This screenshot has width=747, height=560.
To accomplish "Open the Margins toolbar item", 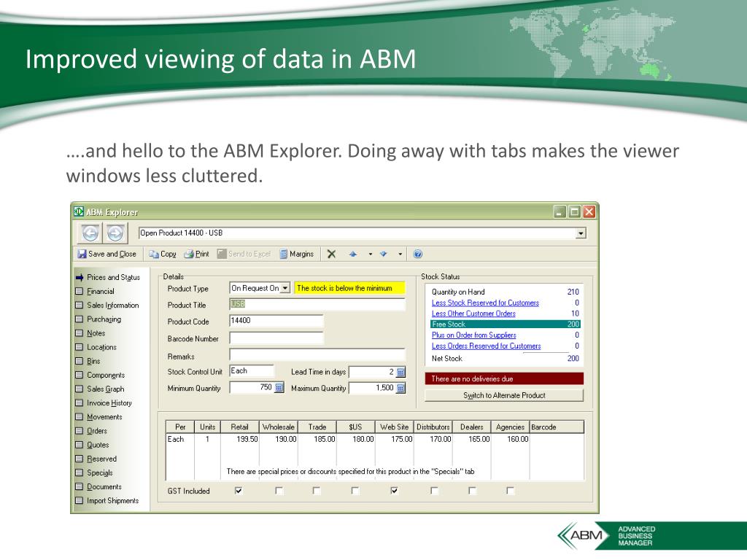I will [x=297, y=254].
